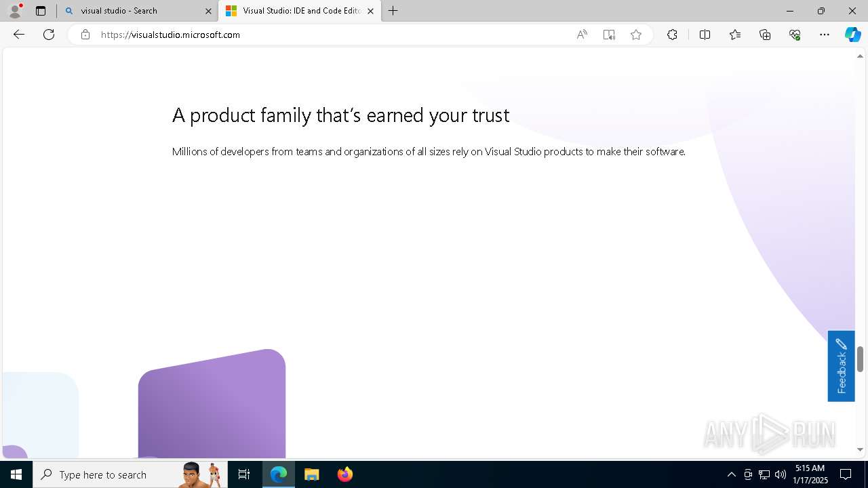
Task: Open the Favorites list icon
Action: [x=735, y=35]
